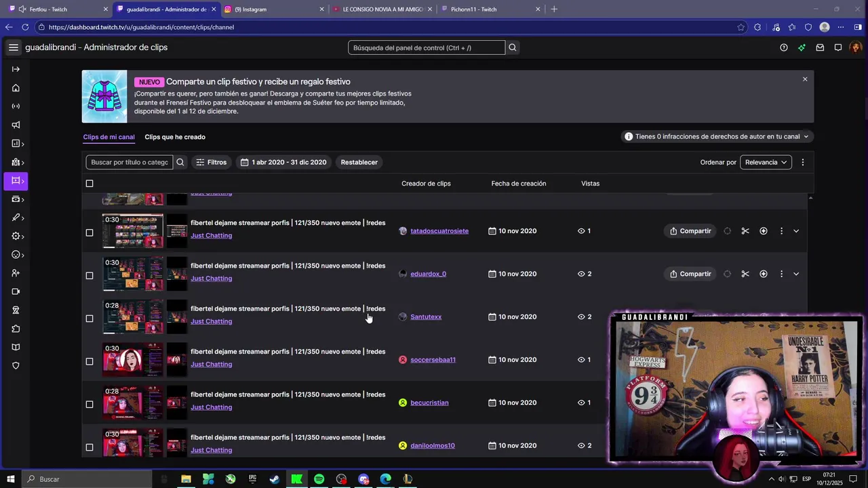Open the book icon in the sidebar

point(16,347)
